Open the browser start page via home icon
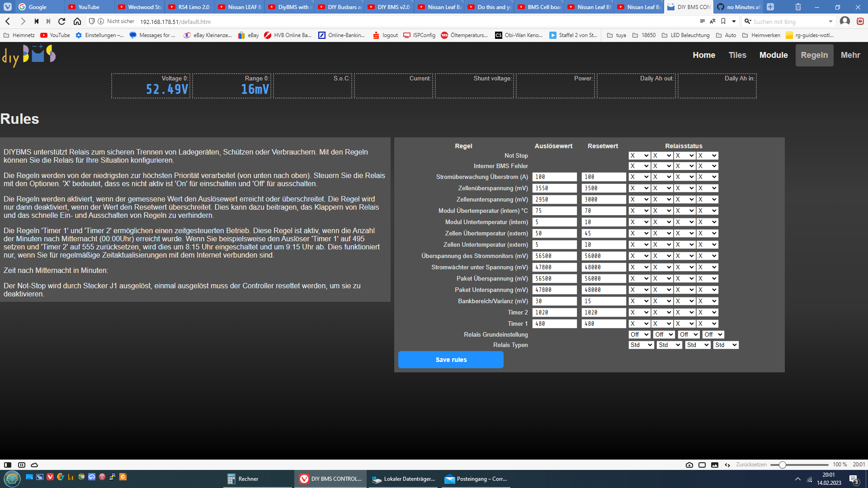 (x=77, y=21)
